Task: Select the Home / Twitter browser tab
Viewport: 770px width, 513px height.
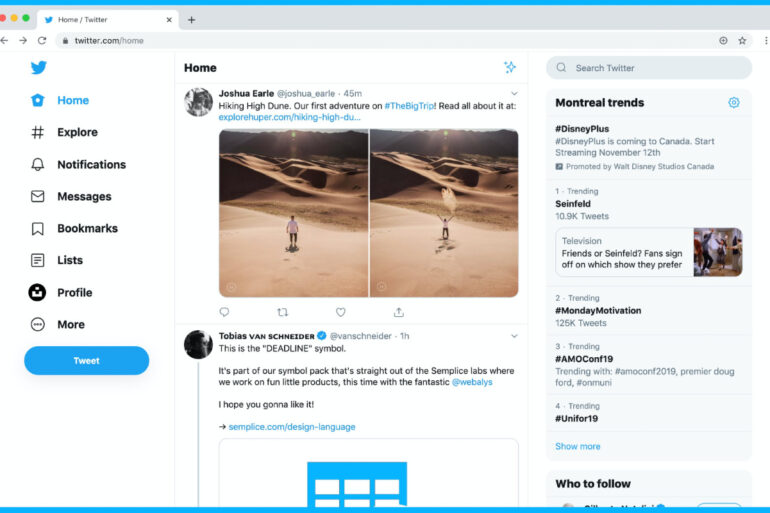Action: (x=108, y=20)
